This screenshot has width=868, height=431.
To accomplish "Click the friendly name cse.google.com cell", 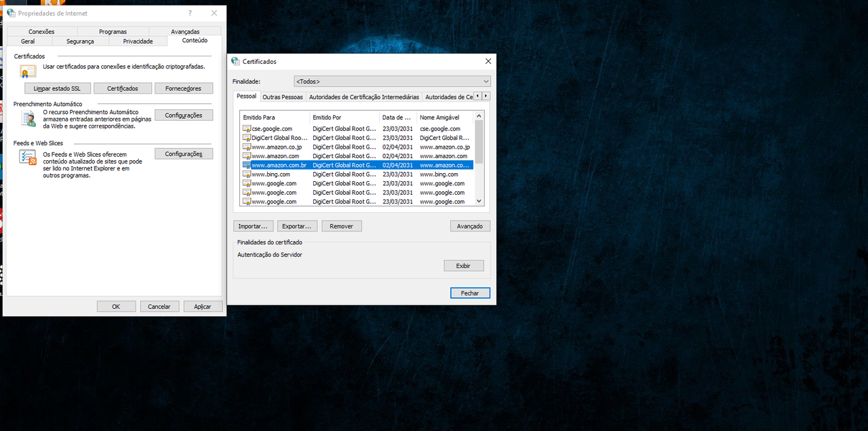I will 440,129.
